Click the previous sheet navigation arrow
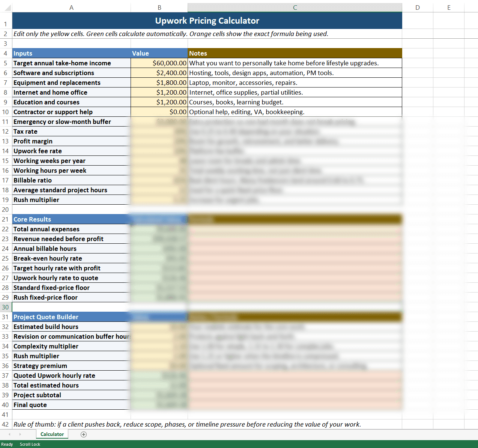 tap(9, 434)
